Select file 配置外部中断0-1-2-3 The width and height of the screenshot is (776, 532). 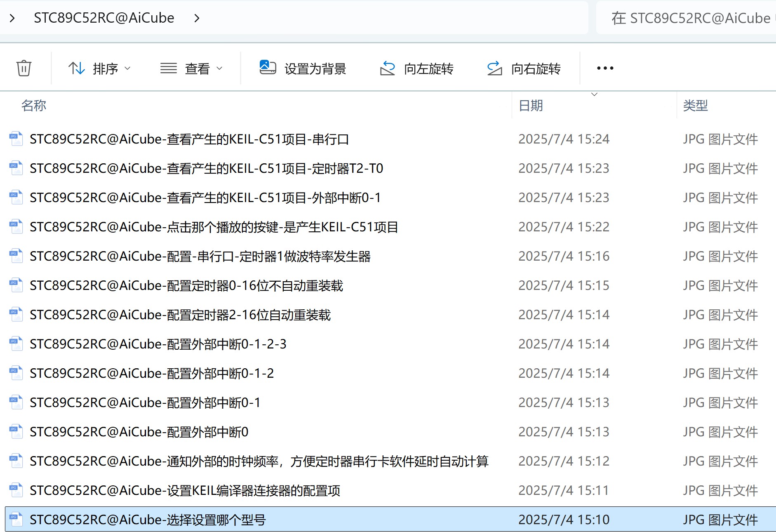tap(158, 344)
